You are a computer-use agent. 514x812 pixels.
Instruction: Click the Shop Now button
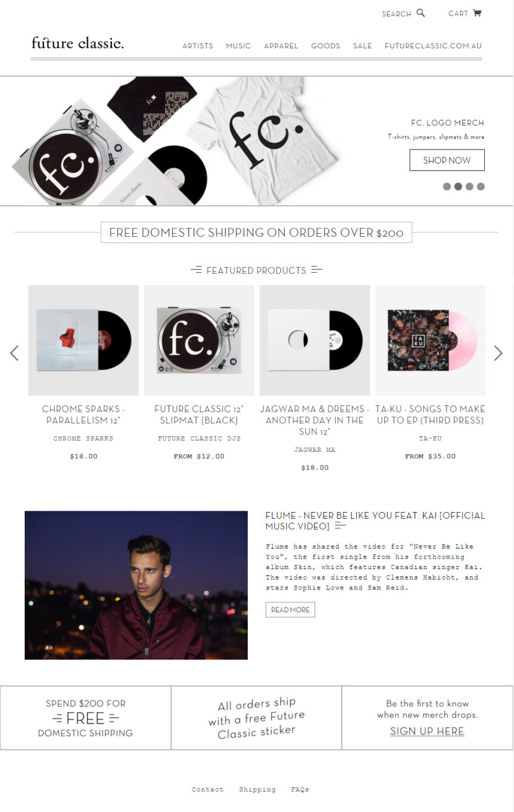point(447,160)
